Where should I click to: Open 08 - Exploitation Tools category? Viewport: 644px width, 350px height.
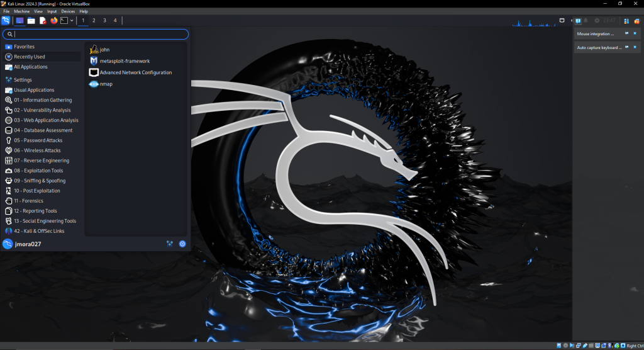[42, 171]
